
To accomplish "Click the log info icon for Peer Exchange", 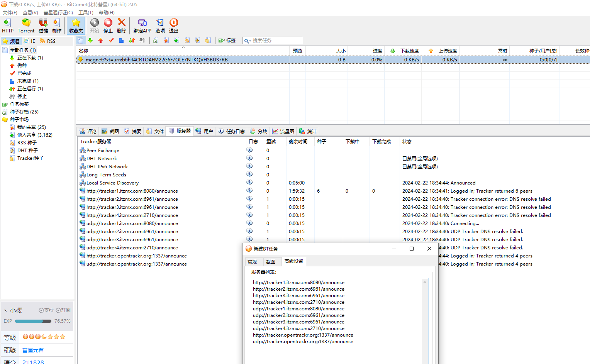I will pyautogui.click(x=249, y=150).
